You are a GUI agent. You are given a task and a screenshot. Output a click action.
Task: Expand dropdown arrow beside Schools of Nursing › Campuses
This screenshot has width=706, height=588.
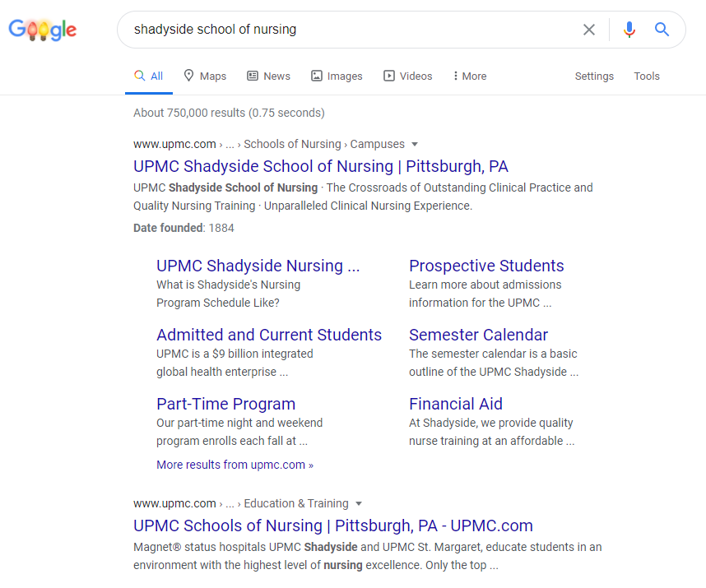[x=415, y=144]
